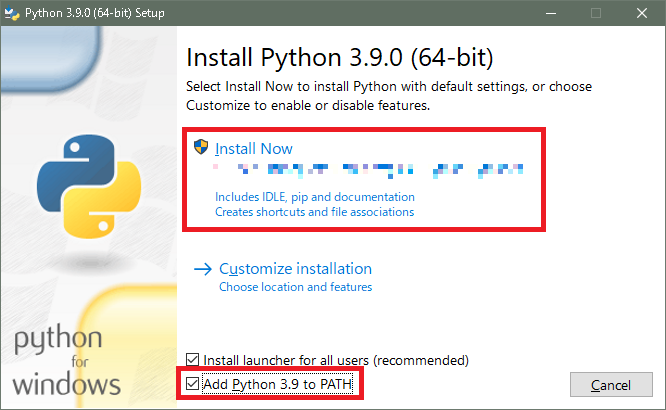666x410 pixels.
Task: Click the Install Now link
Action: coord(254,149)
